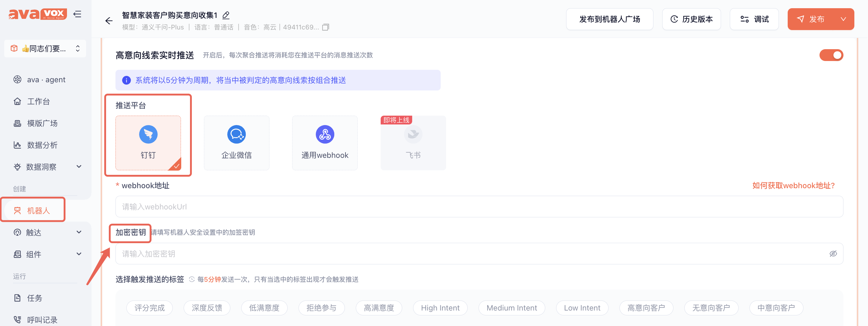Click the 即将上线 badge

point(396,120)
